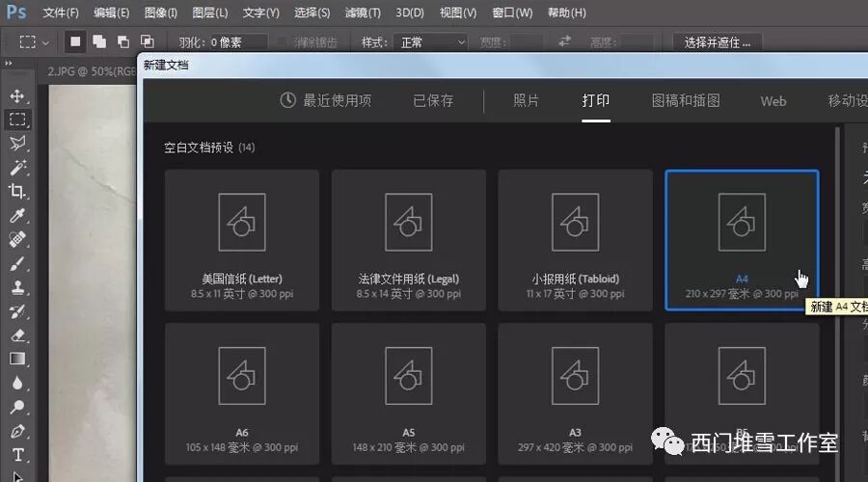Select the 法律文件用纸 (Legal) preset
868x482 pixels.
(x=409, y=240)
